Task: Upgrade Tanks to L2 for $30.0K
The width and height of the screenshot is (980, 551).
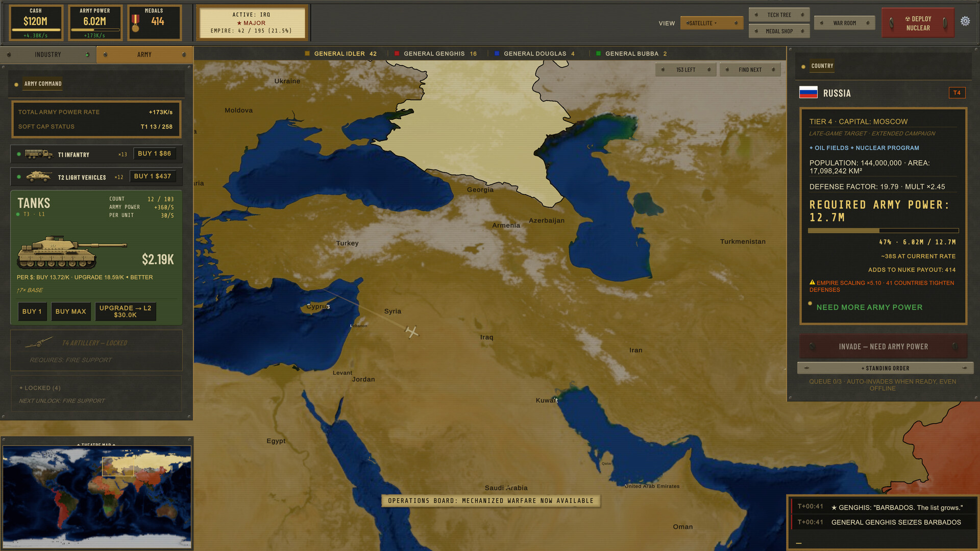Action: [x=125, y=312]
